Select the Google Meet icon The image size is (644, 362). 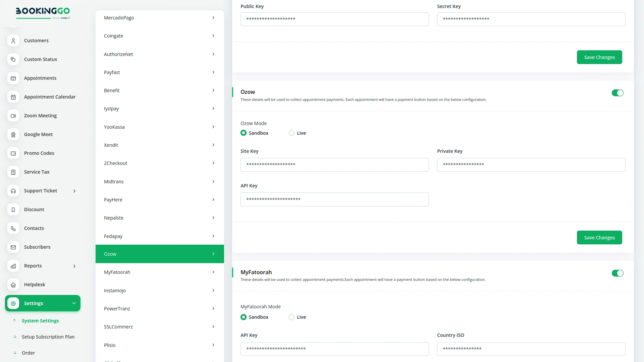pos(13,134)
